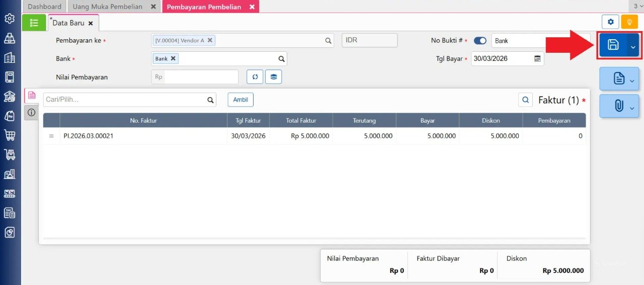The width and height of the screenshot is (644, 285).
Task: Click the Pembayaran column header
Action: [x=554, y=120]
